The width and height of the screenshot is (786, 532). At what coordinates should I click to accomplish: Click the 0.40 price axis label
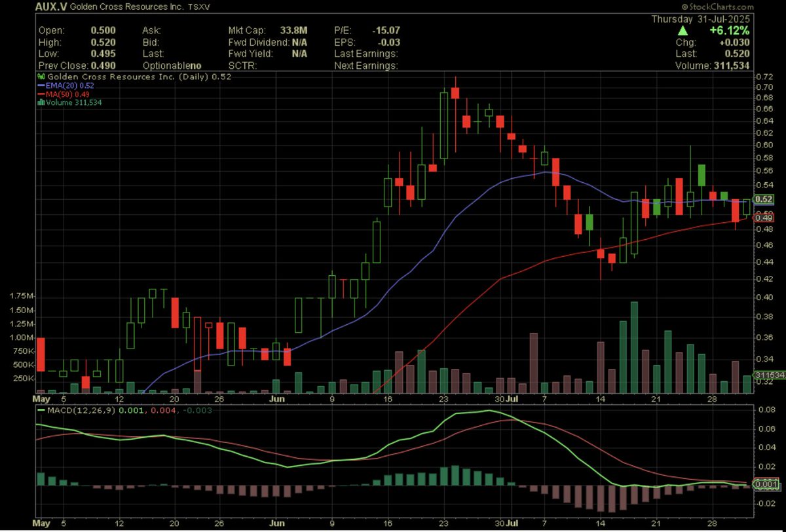765,297
